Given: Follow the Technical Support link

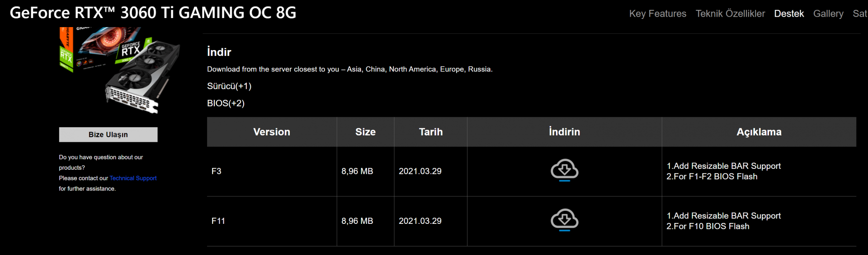Looking at the screenshot, I should point(133,178).
